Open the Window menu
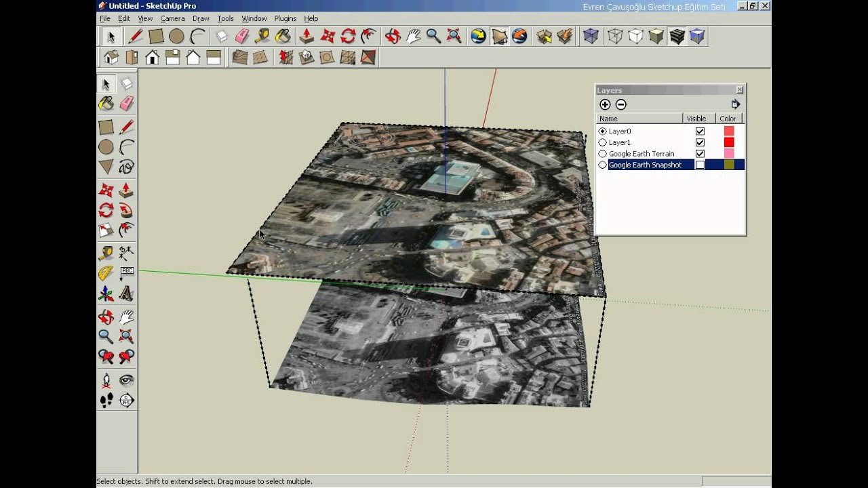868x488 pixels. (x=254, y=19)
